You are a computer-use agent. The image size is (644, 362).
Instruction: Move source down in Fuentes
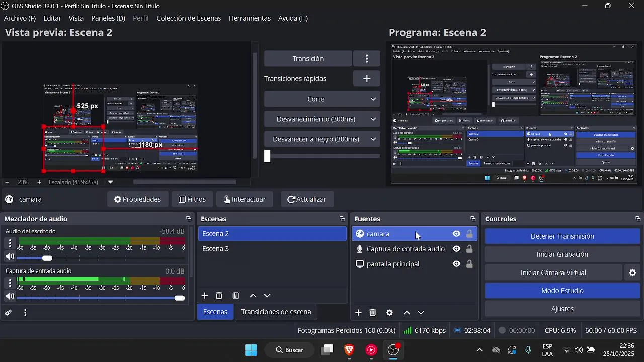[x=421, y=313]
